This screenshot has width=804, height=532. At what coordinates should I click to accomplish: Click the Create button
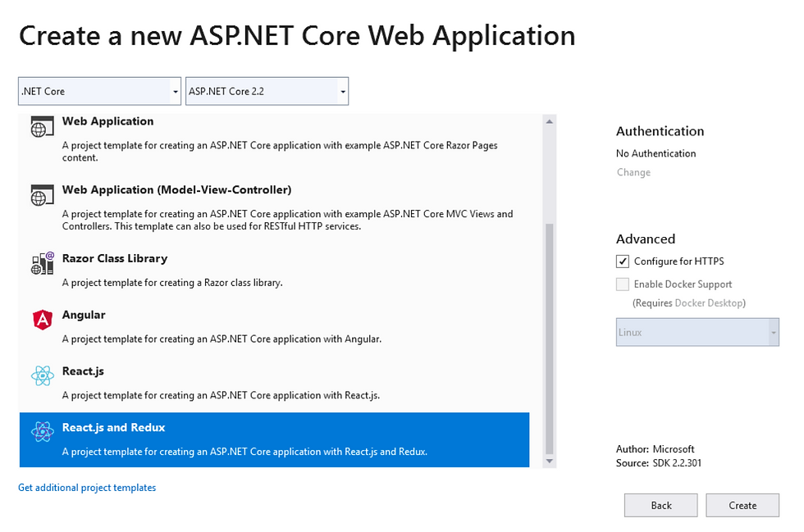742,505
